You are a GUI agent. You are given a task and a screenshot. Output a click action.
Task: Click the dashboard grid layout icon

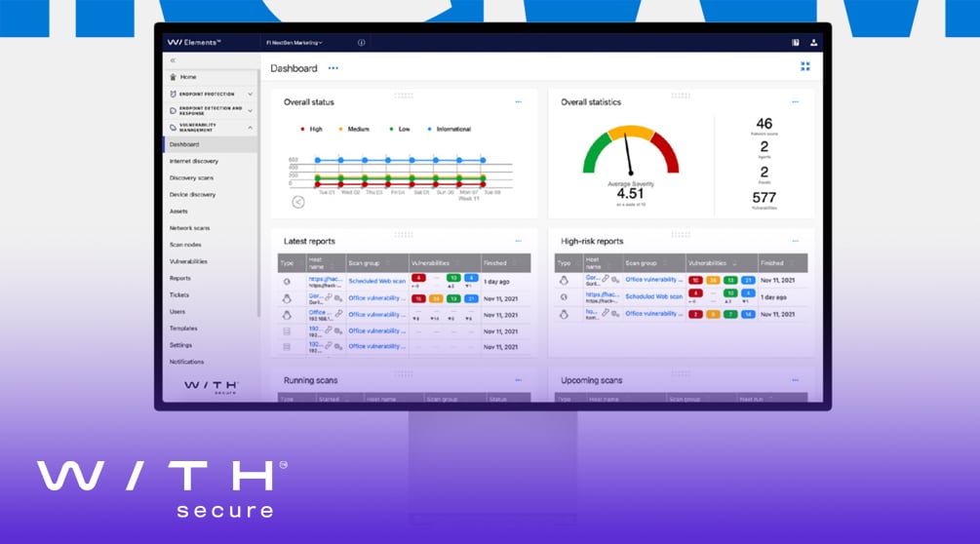click(804, 66)
